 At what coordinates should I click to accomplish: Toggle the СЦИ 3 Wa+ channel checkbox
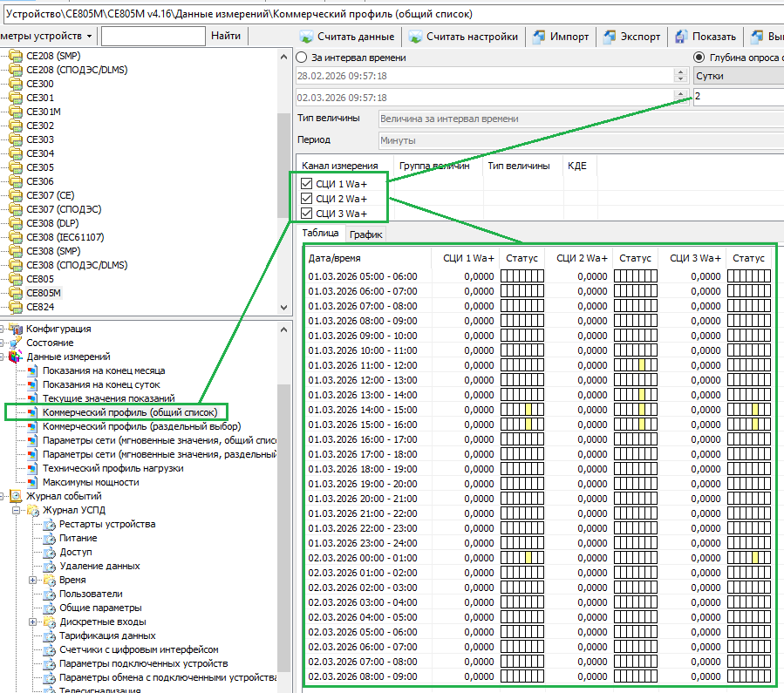click(306, 214)
